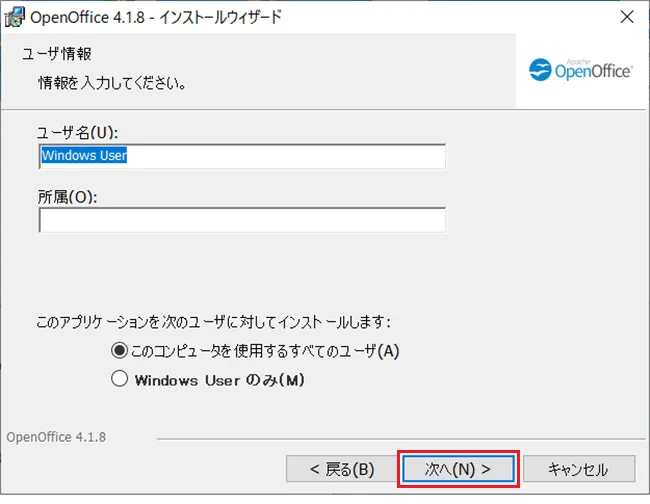Click the window title OpenOffice 4.1.8 インストールウィザード

[x=156, y=17]
